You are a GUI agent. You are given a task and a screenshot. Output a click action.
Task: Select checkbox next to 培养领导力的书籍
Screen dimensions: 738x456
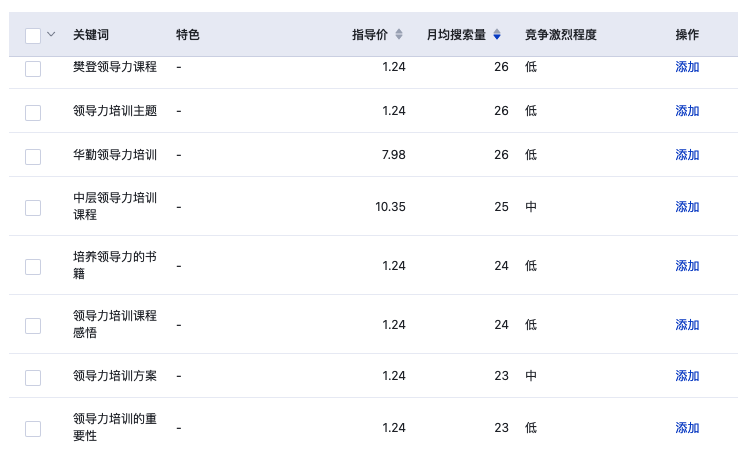pos(33,267)
